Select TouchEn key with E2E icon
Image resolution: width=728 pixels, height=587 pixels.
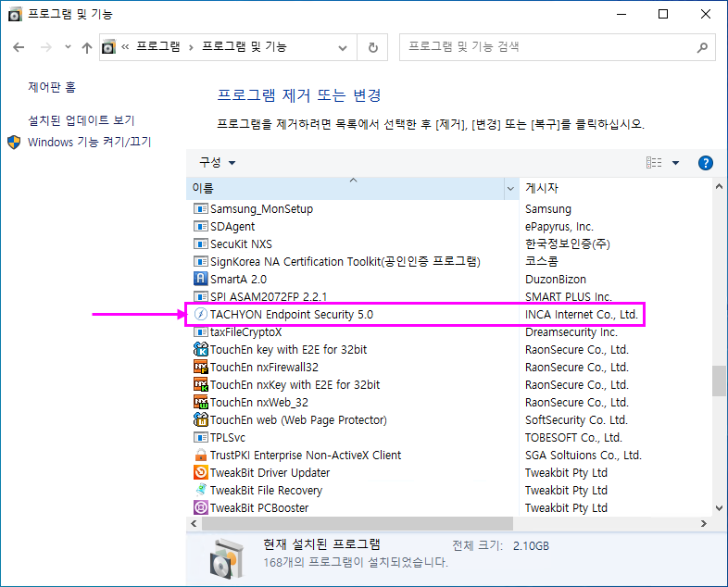tap(201, 349)
